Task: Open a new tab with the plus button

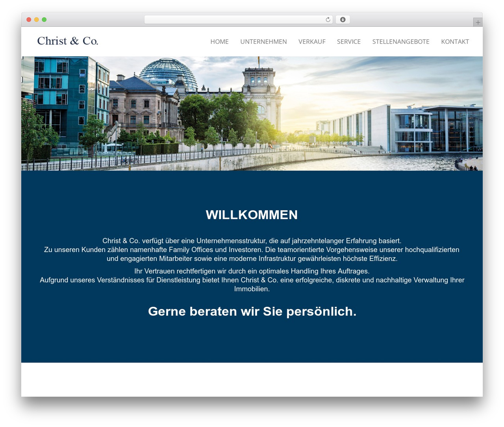Action: pyautogui.click(x=478, y=22)
